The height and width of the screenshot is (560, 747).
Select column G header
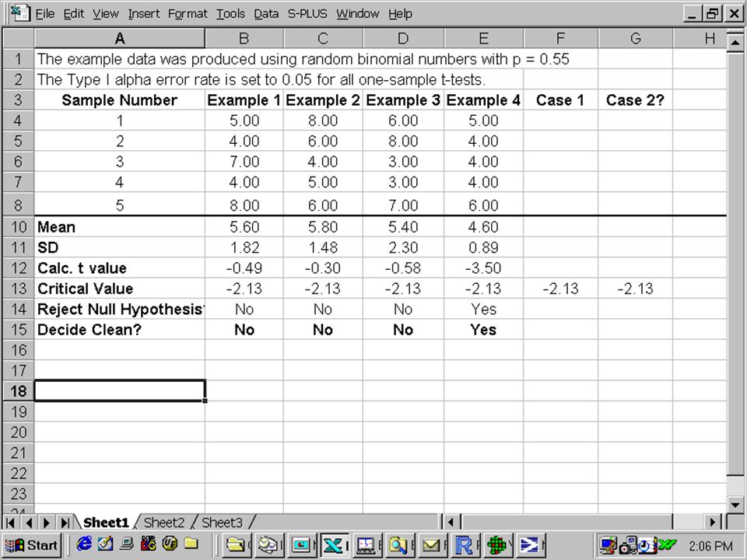(x=635, y=38)
